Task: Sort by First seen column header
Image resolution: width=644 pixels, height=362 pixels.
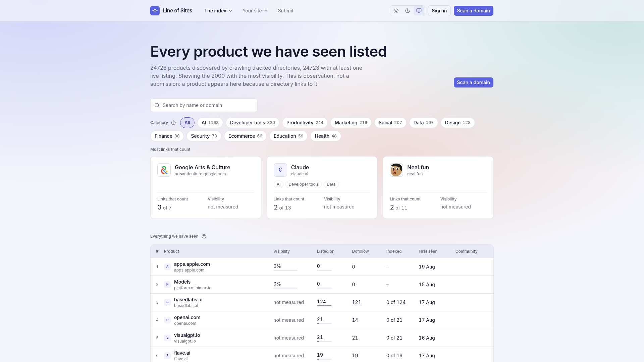Action: coord(428,251)
